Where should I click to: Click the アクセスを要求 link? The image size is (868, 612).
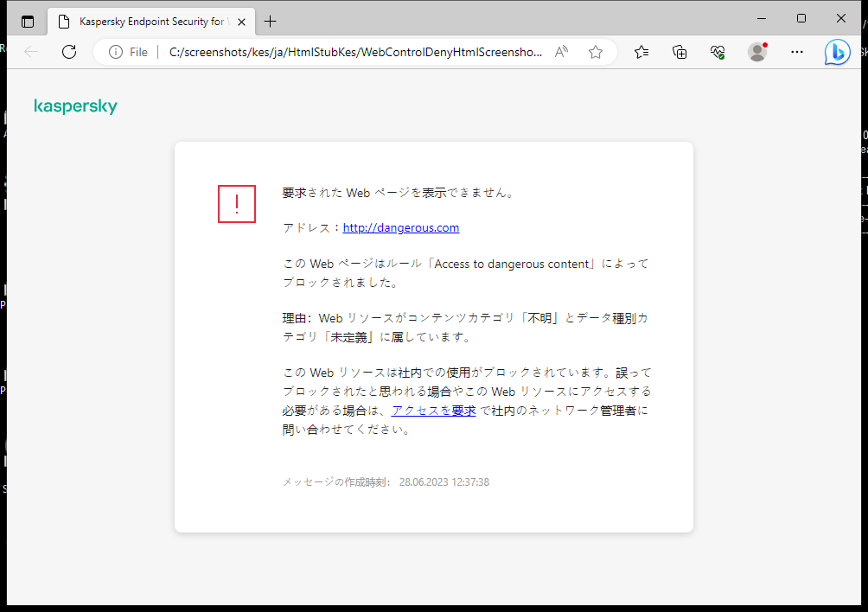(x=432, y=411)
